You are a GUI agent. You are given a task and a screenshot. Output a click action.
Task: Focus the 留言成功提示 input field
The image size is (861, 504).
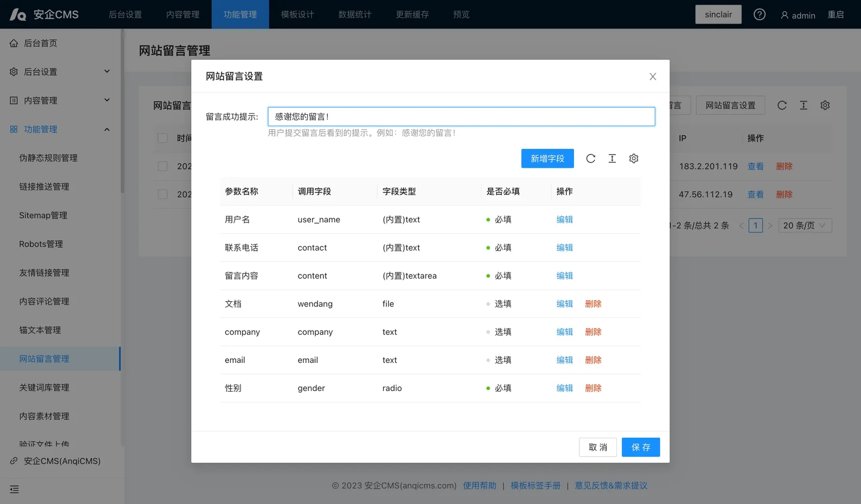coord(462,117)
